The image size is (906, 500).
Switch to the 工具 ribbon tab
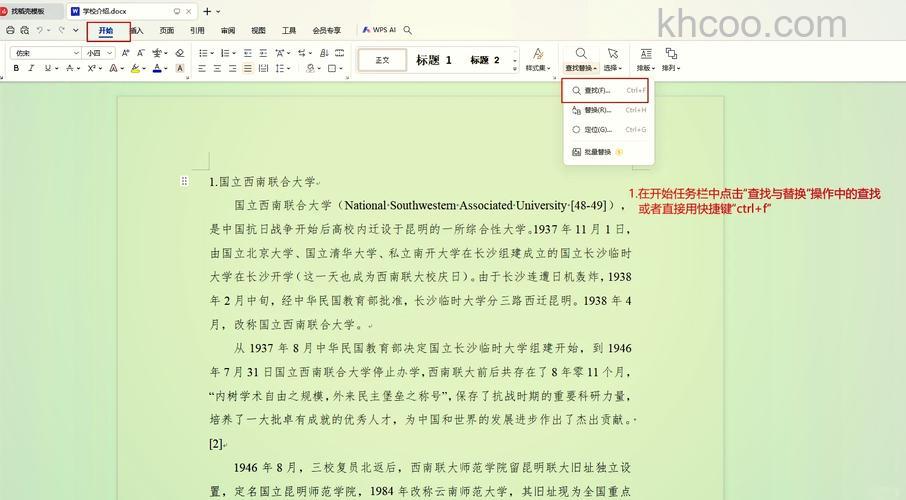(x=289, y=31)
